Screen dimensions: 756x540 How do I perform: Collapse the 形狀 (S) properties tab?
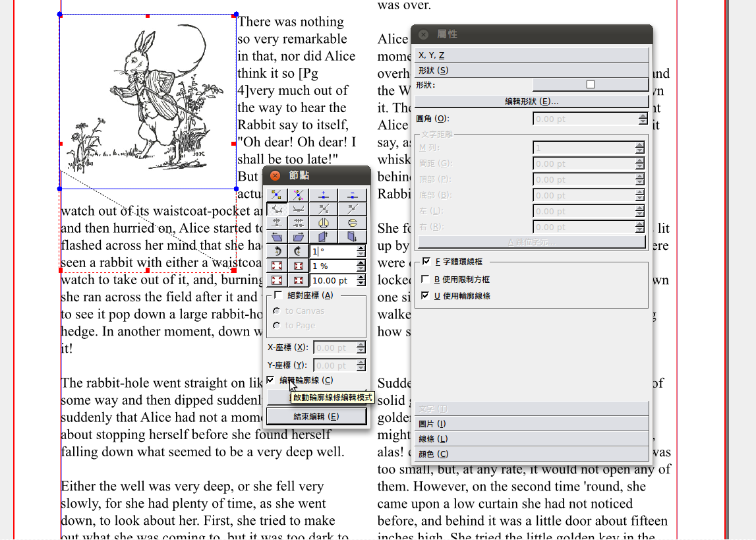tap(531, 70)
